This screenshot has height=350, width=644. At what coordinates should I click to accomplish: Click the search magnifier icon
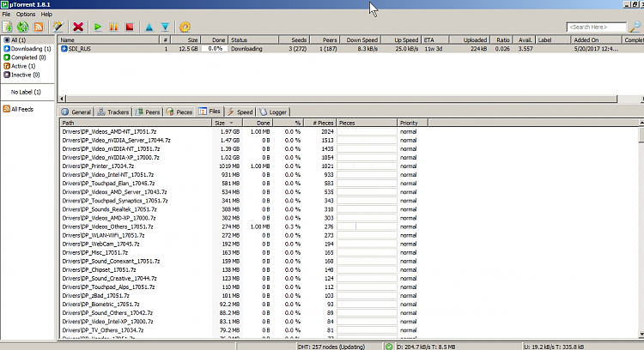[635, 27]
